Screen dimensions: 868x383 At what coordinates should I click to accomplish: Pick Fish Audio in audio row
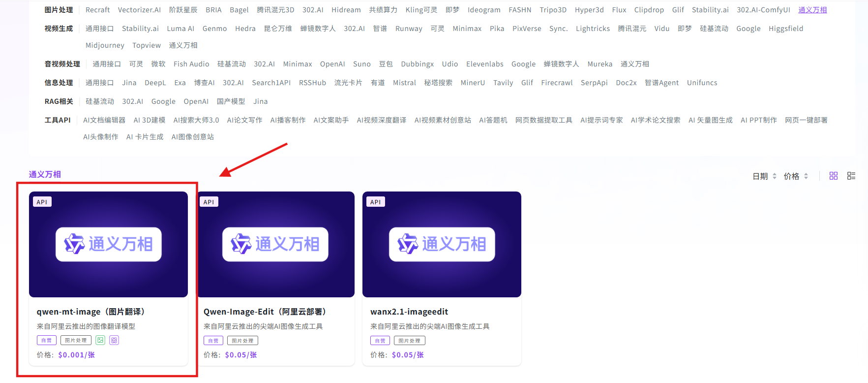[191, 64]
